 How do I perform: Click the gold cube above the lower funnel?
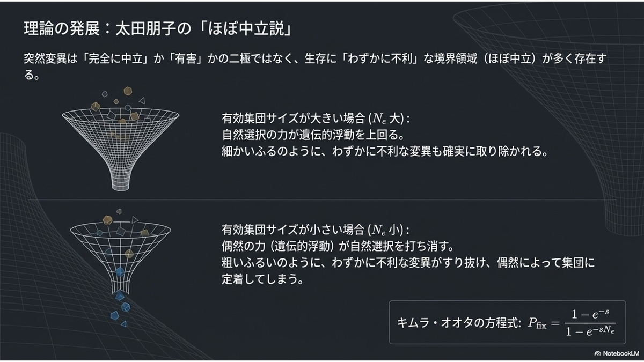pos(107,219)
